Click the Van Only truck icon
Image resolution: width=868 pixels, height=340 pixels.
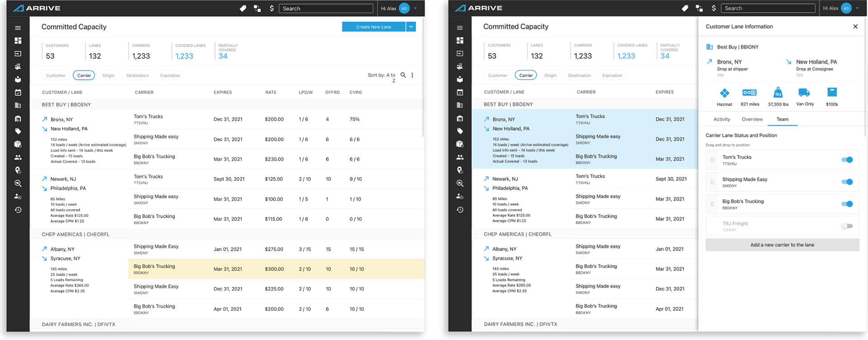804,92
